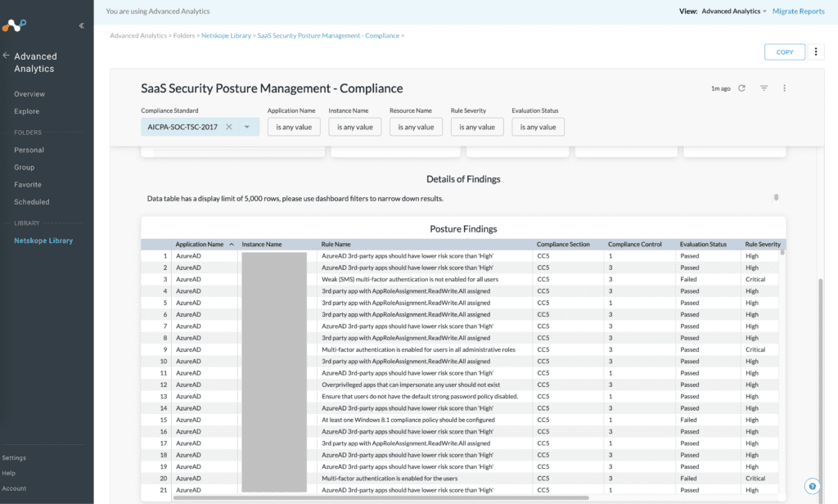Click the COPY button
This screenshot has width=838, height=504.
(x=785, y=52)
